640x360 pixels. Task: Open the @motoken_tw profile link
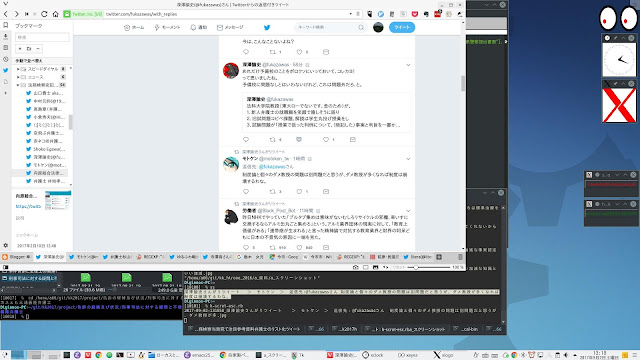pyautogui.click(x=274, y=159)
